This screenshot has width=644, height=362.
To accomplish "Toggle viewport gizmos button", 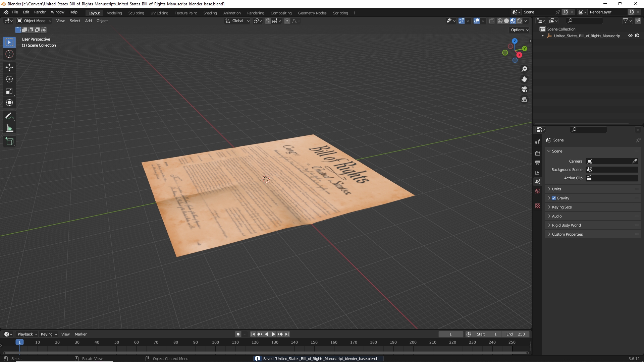I will (462, 21).
